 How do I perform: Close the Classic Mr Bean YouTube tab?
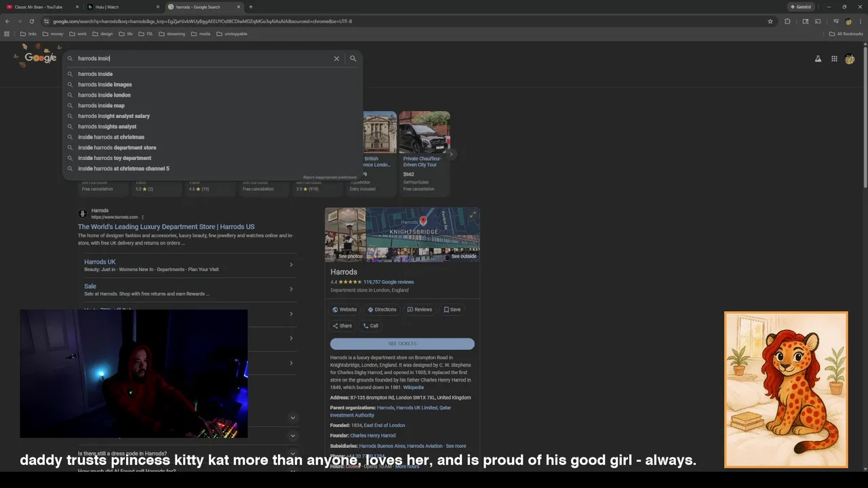pyautogui.click(x=77, y=7)
